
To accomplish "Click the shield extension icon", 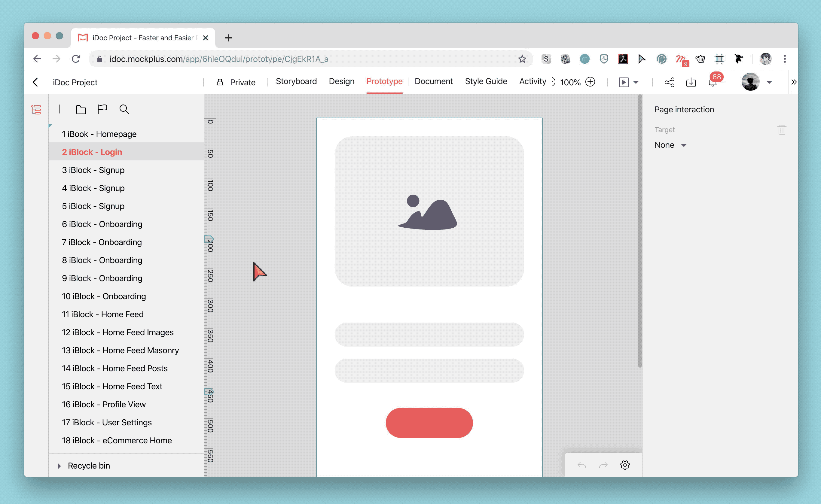I will coord(603,59).
